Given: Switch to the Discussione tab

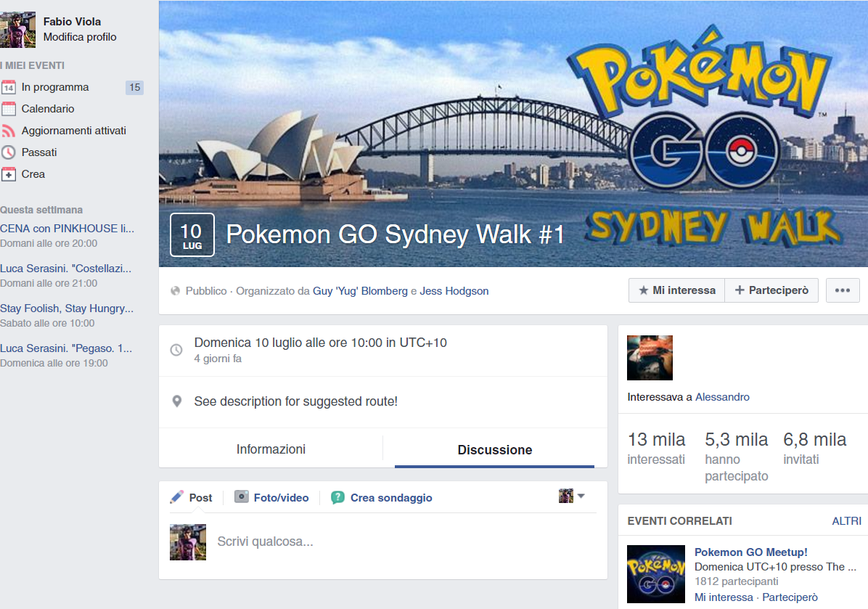Looking at the screenshot, I should click(x=495, y=449).
